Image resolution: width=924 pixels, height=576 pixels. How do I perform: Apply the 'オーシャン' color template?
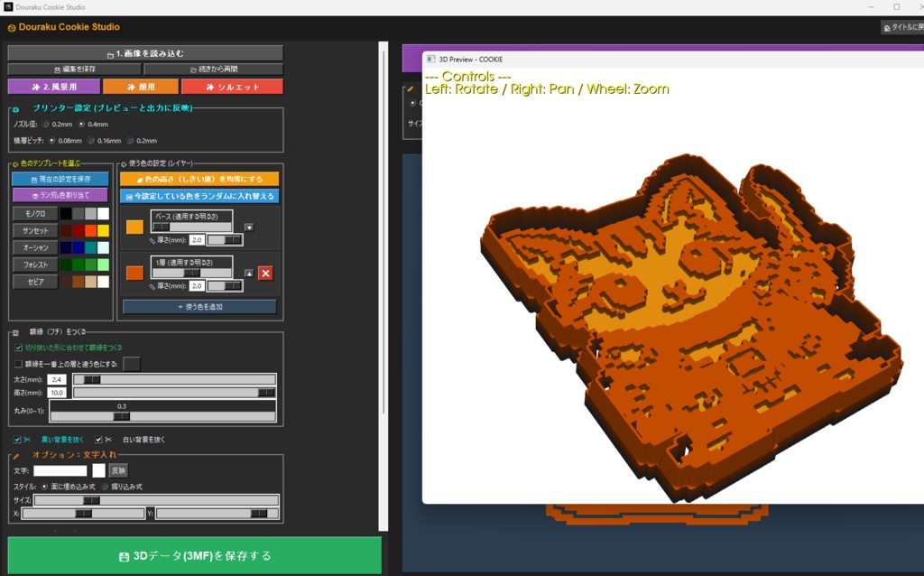coord(35,247)
